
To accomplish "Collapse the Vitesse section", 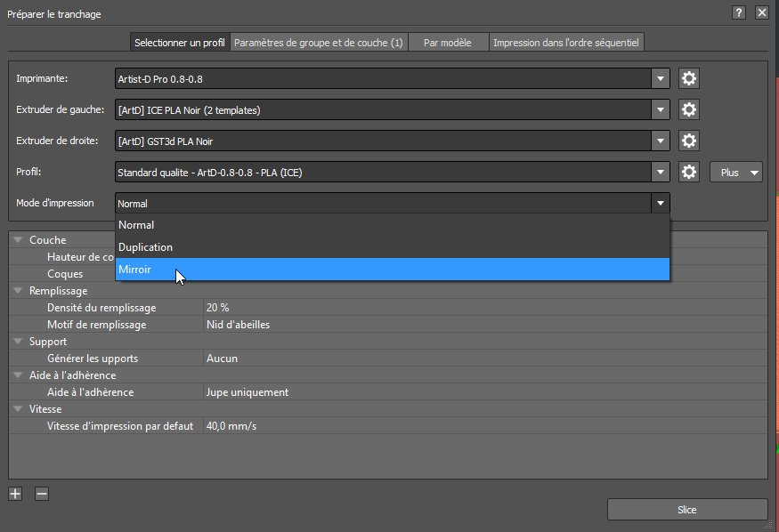I will point(18,409).
